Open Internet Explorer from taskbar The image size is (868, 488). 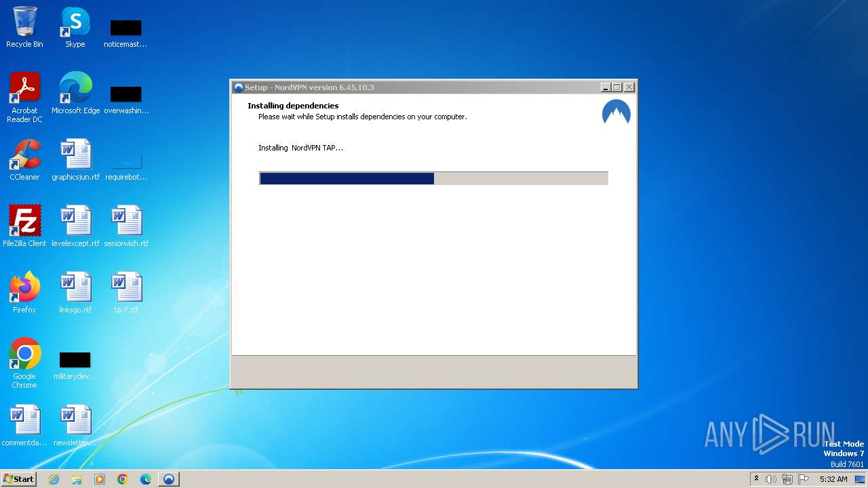point(54,479)
